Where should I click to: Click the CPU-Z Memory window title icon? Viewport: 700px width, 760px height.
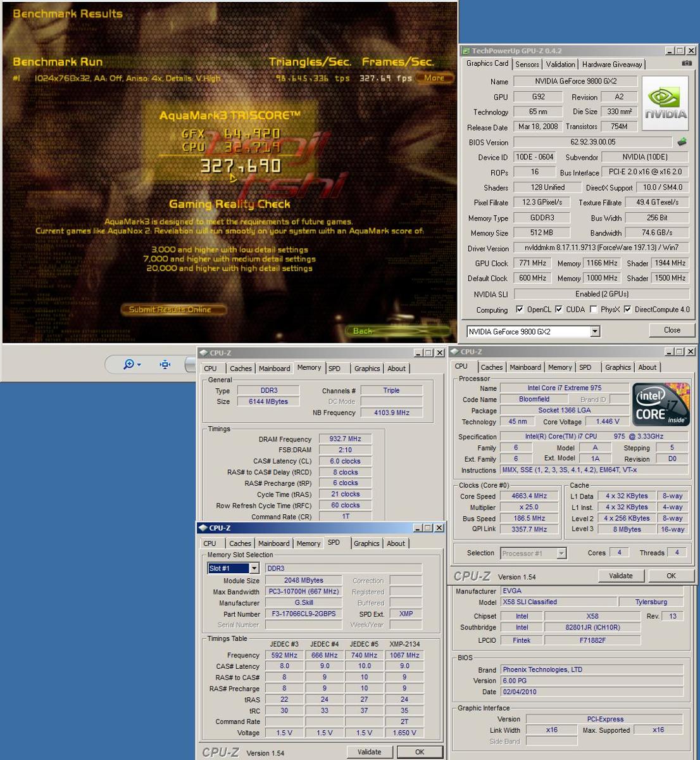click(x=203, y=353)
